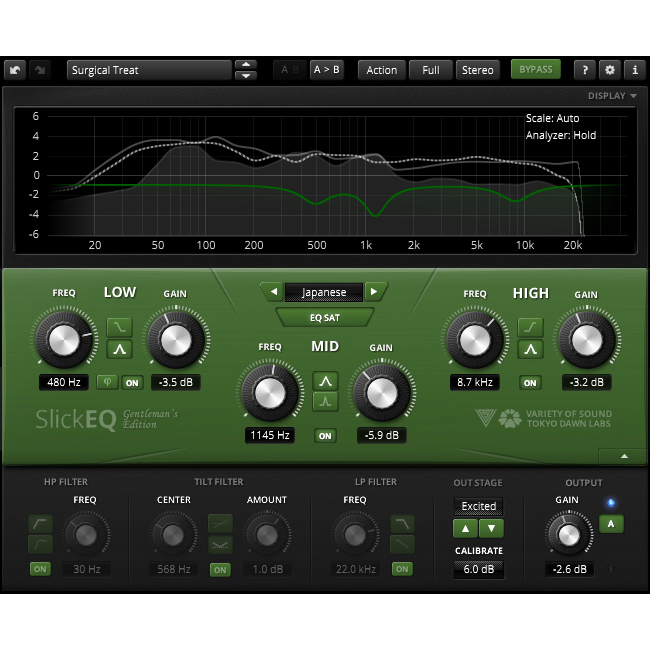Click the 6.0 dB calibrate value field
This screenshot has height=650, width=650.
(x=478, y=569)
